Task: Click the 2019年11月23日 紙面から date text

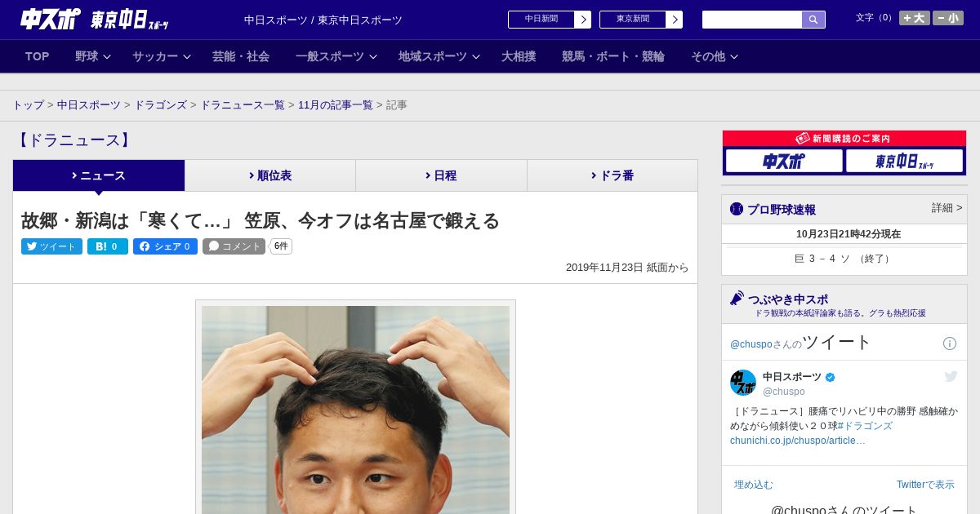Action: point(627,268)
